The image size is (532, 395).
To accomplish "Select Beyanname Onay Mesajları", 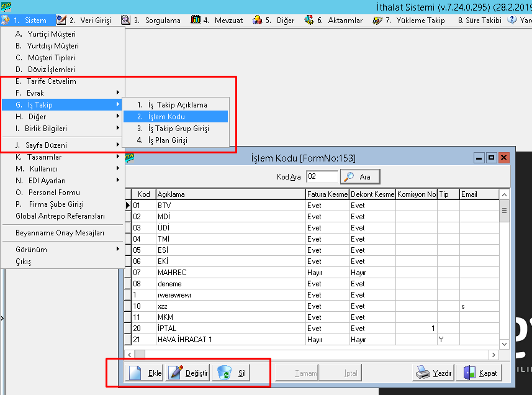I will click(63, 233).
